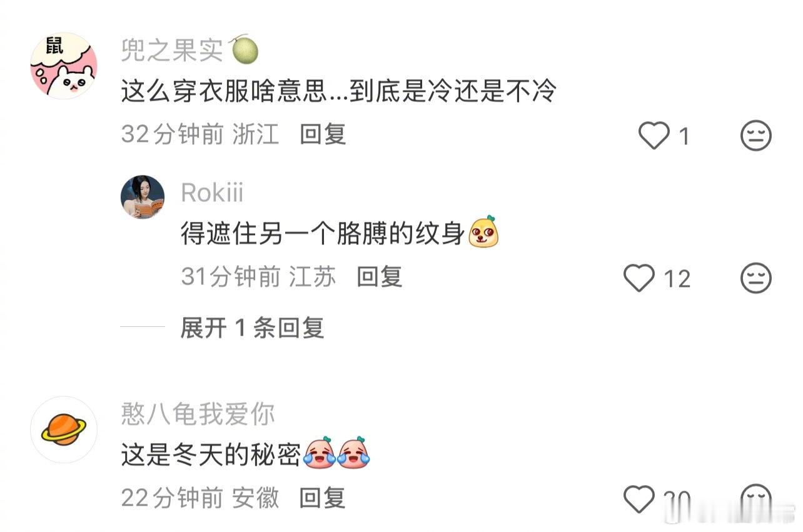Like 憨八龟我爱你's comment about winter secret
The height and width of the screenshot is (532, 803).
tap(640, 499)
